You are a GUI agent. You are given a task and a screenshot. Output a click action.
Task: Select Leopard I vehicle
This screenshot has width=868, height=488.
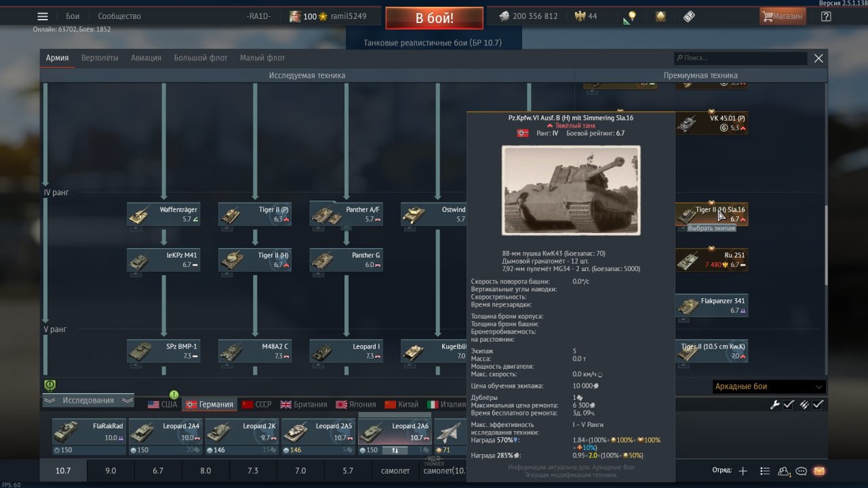tap(346, 351)
